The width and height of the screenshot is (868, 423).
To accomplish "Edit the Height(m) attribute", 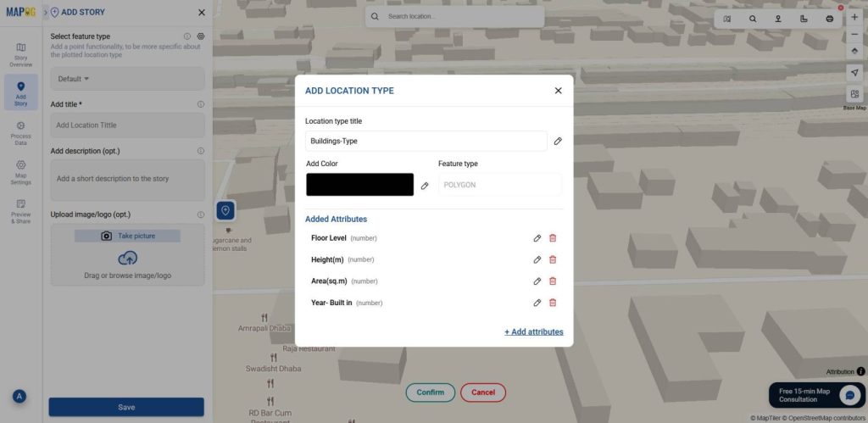I will click(x=537, y=259).
